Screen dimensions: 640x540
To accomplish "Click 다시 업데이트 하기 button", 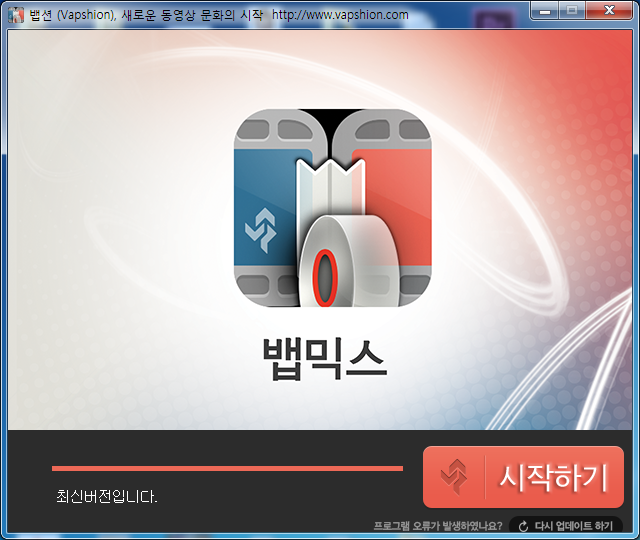I will coord(566,526).
